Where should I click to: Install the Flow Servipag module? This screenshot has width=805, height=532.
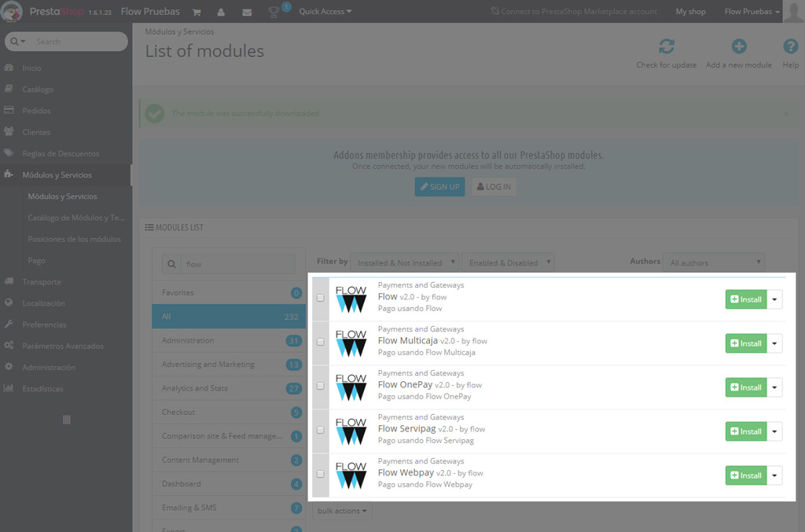pyautogui.click(x=746, y=432)
